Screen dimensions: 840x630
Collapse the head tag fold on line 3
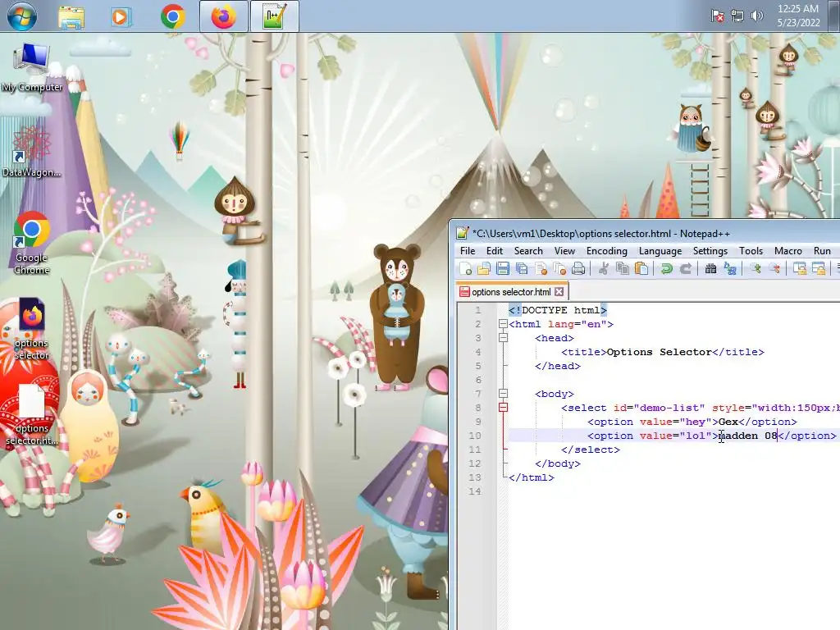tap(503, 338)
